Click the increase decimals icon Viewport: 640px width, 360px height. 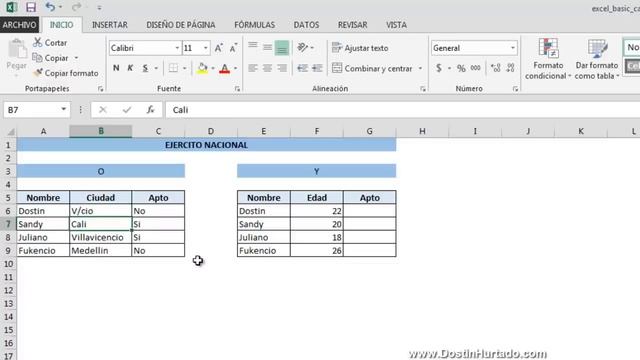click(496, 68)
